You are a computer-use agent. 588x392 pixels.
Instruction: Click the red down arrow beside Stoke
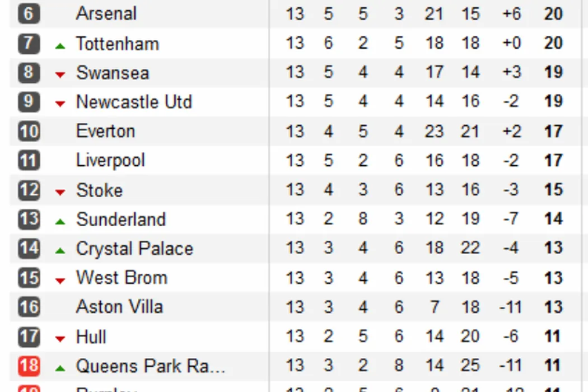pos(60,193)
